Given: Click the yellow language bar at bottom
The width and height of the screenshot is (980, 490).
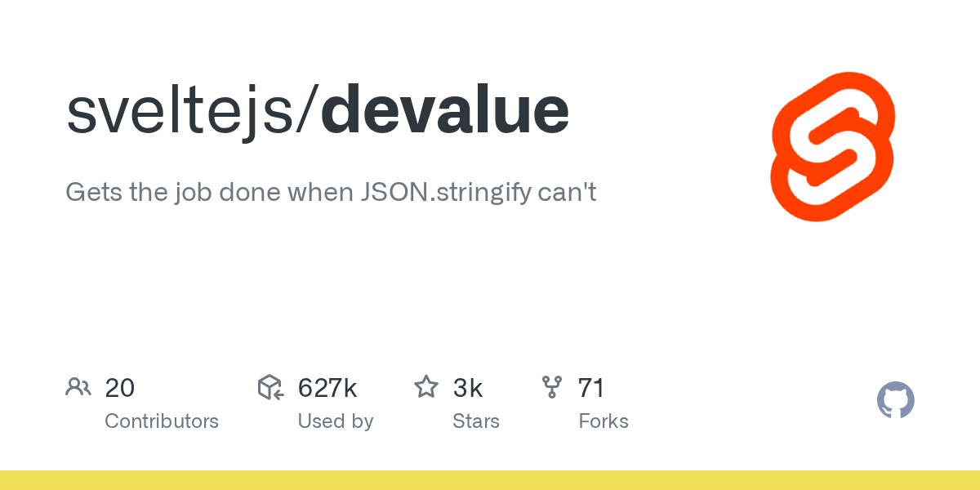Looking at the screenshot, I should (490, 480).
